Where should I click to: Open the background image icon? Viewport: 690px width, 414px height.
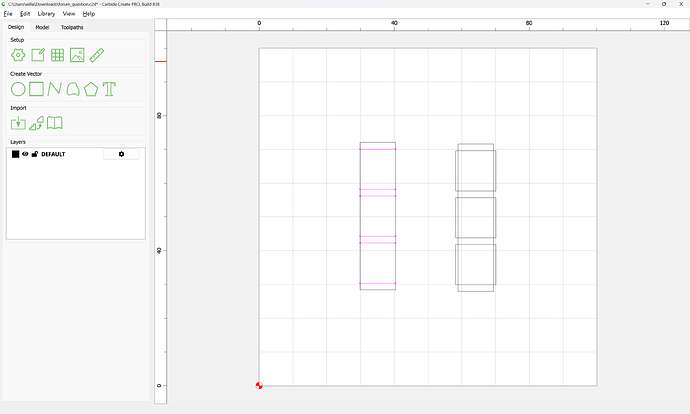[77, 55]
